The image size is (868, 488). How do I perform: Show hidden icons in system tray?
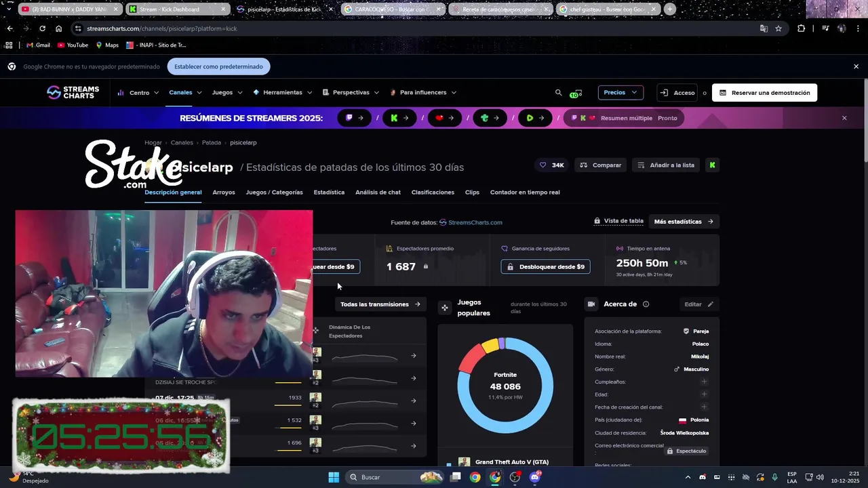[x=688, y=477]
